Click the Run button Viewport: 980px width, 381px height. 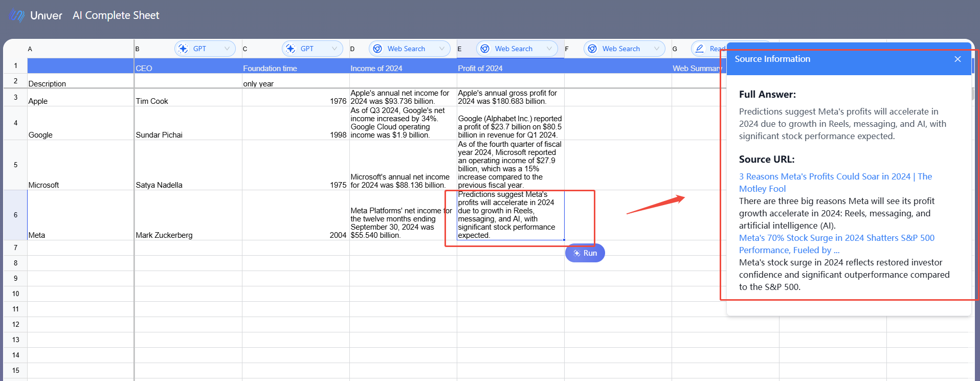click(x=585, y=253)
